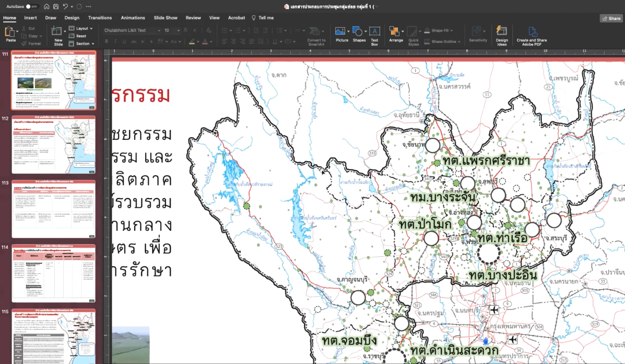Open the font size dropdown

click(x=171, y=30)
